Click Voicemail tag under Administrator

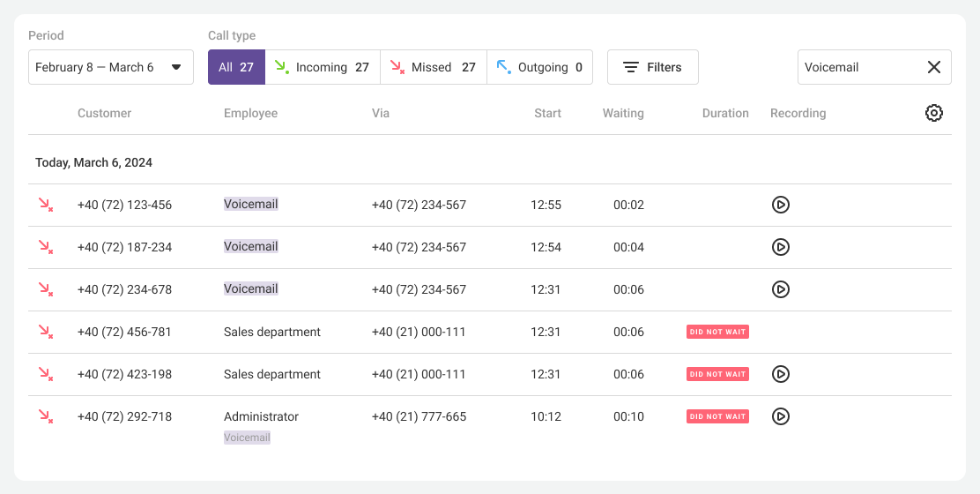click(247, 438)
